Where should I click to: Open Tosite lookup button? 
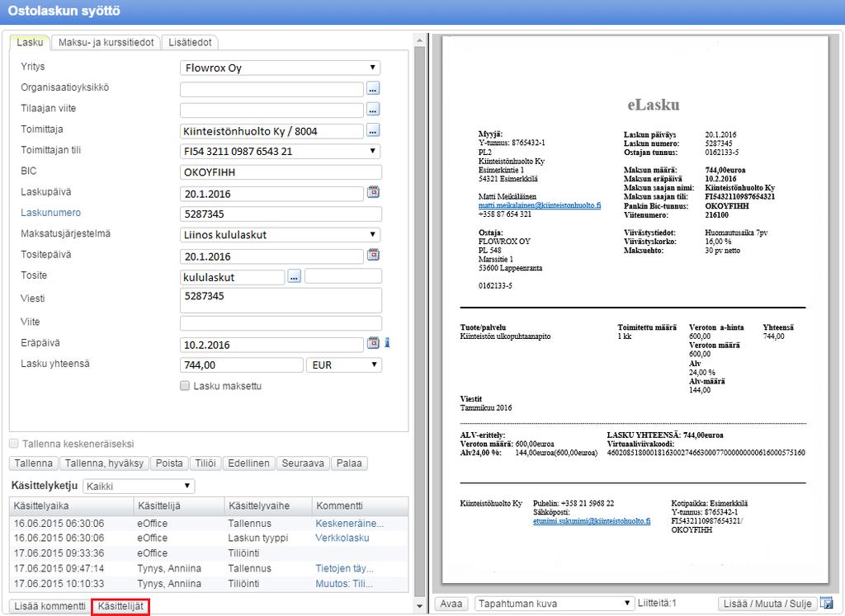pos(294,277)
